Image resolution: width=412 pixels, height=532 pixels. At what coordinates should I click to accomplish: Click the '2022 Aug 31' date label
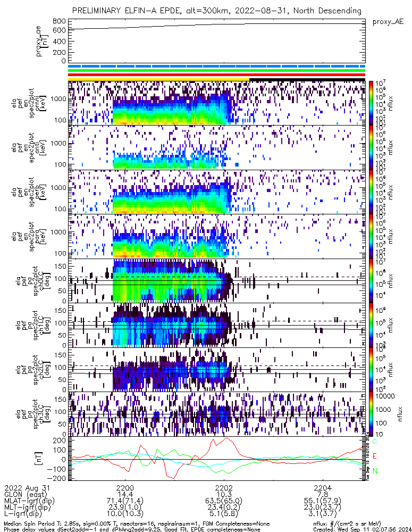pyautogui.click(x=27, y=488)
